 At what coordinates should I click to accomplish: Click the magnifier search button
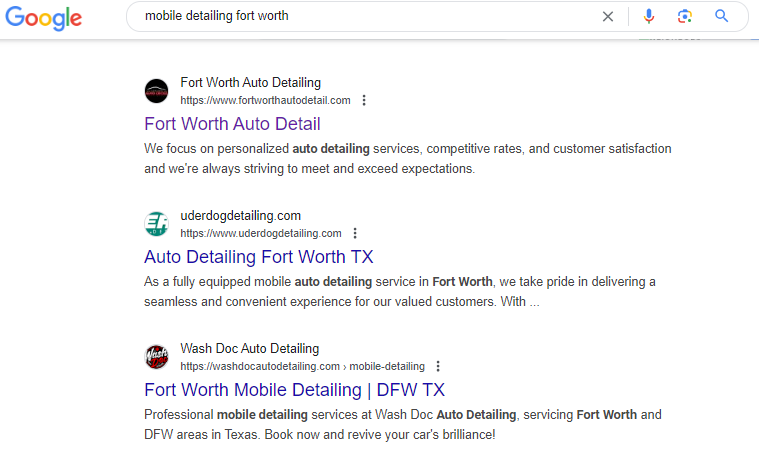(721, 16)
